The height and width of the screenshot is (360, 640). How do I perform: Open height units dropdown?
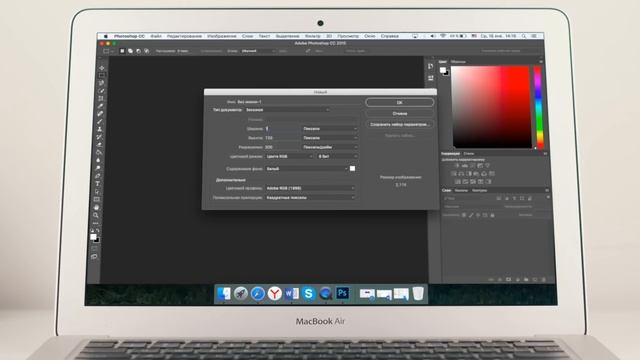[x=330, y=138]
